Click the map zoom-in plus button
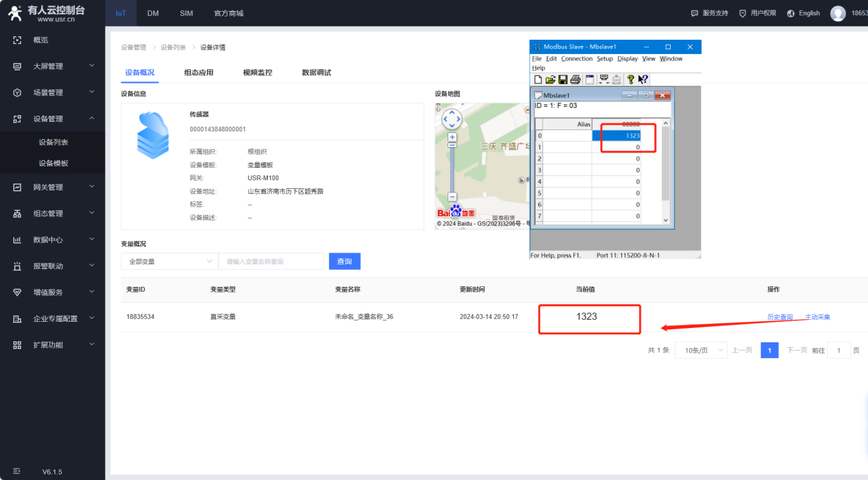The width and height of the screenshot is (868, 480). point(452,138)
